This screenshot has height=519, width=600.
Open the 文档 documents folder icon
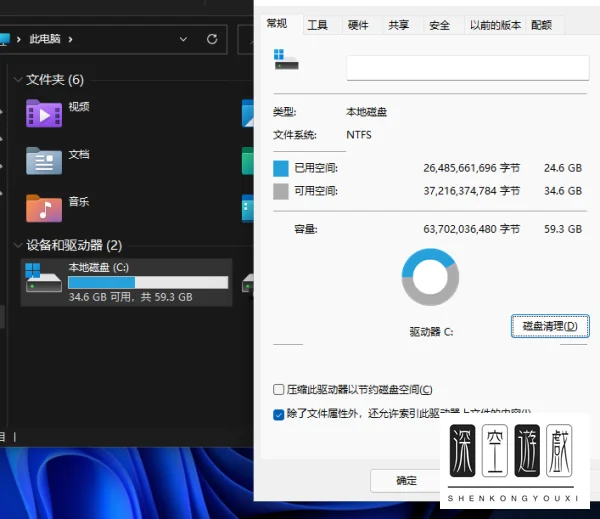click(44, 161)
